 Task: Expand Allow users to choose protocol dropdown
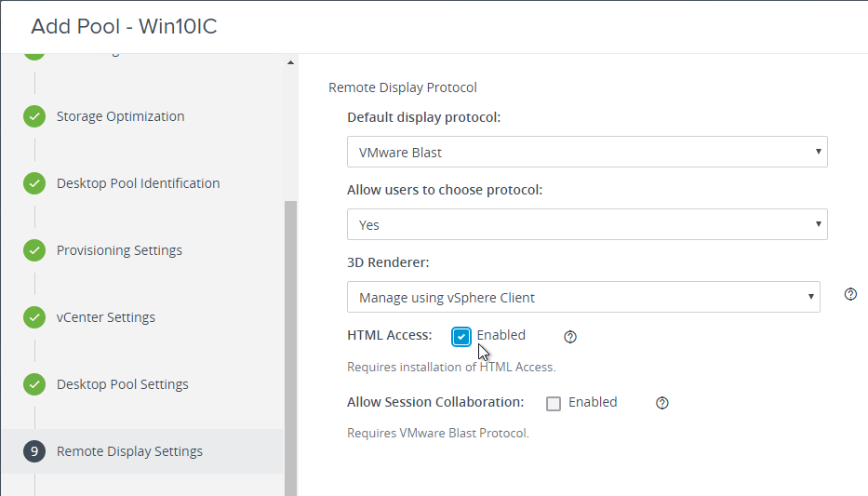pyautogui.click(x=587, y=224)
